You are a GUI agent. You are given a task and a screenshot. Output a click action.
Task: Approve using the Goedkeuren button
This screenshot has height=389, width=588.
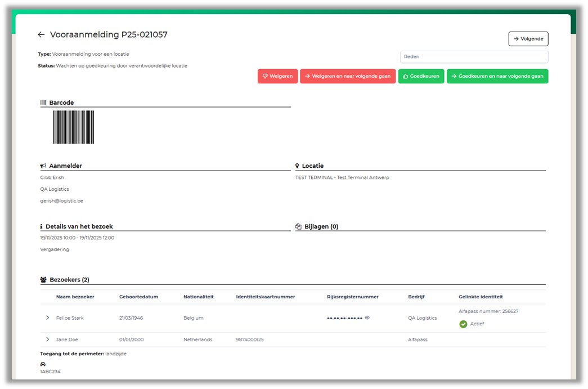coord(421,76)
